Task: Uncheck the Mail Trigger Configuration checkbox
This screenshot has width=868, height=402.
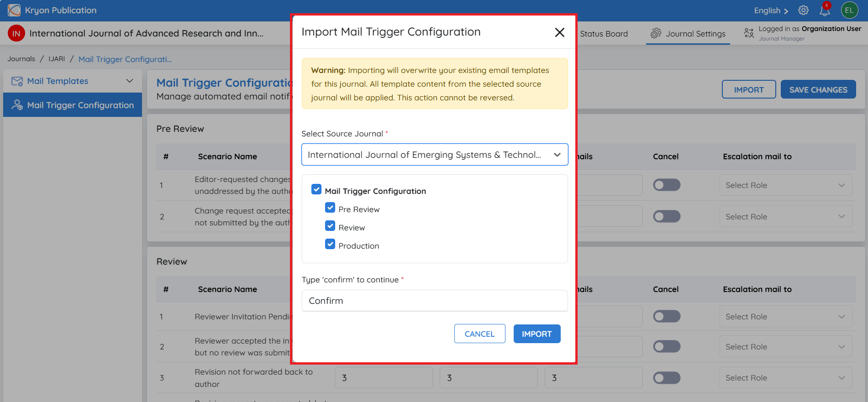Action: pos(316,189)
